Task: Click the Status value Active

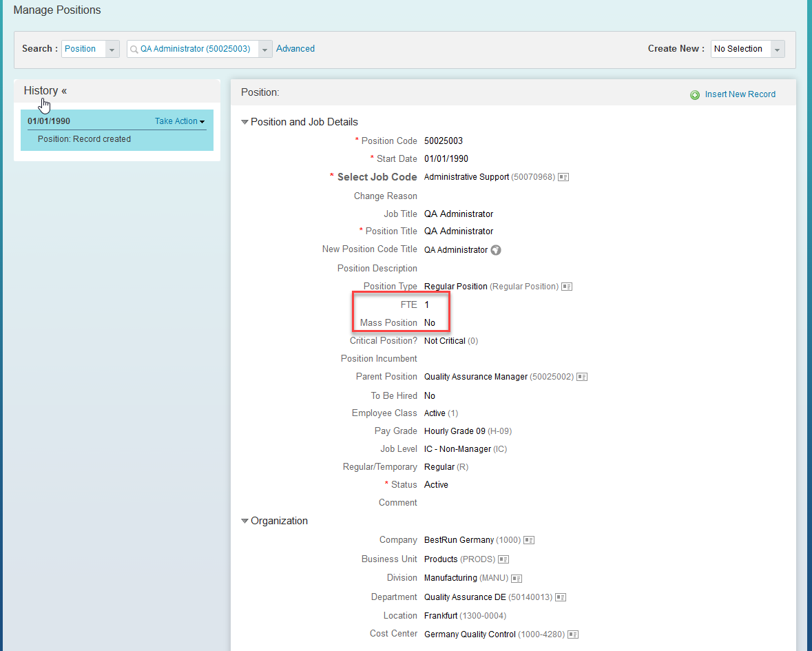Action: tap(436, 485)
